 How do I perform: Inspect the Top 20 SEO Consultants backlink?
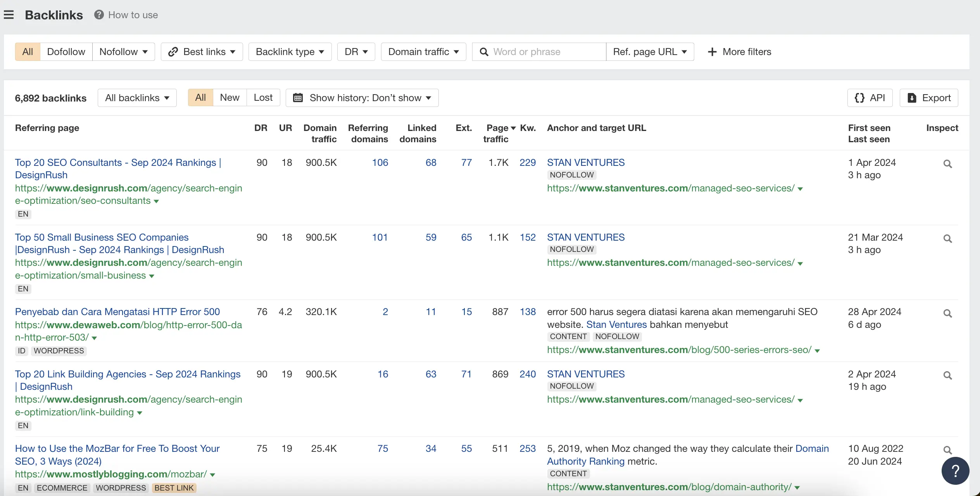[947, 164]
